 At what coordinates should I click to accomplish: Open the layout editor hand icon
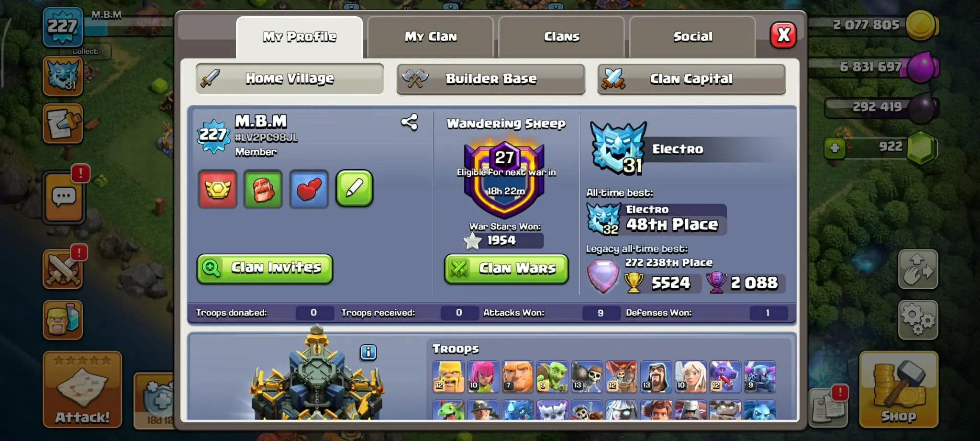pos(917,270)
